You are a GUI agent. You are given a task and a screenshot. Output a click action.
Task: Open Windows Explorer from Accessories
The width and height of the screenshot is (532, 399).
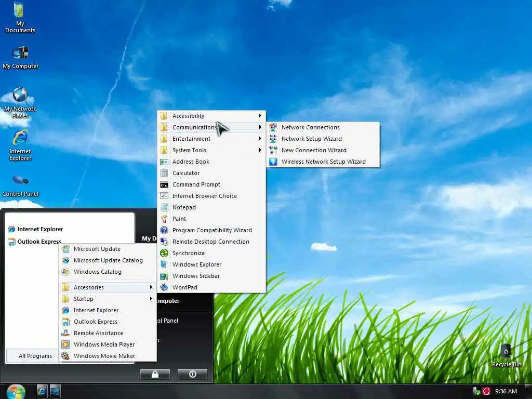click(211, 264)
